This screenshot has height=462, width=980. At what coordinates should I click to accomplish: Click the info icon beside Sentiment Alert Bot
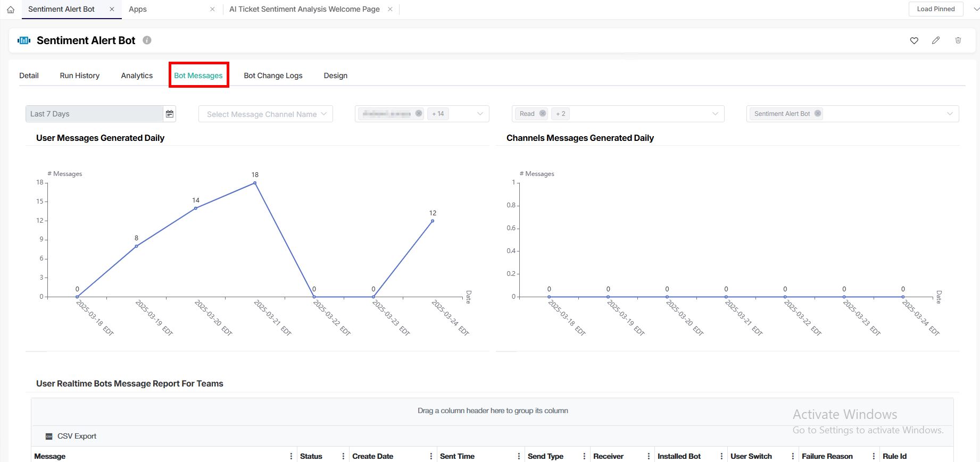point(147,40)
